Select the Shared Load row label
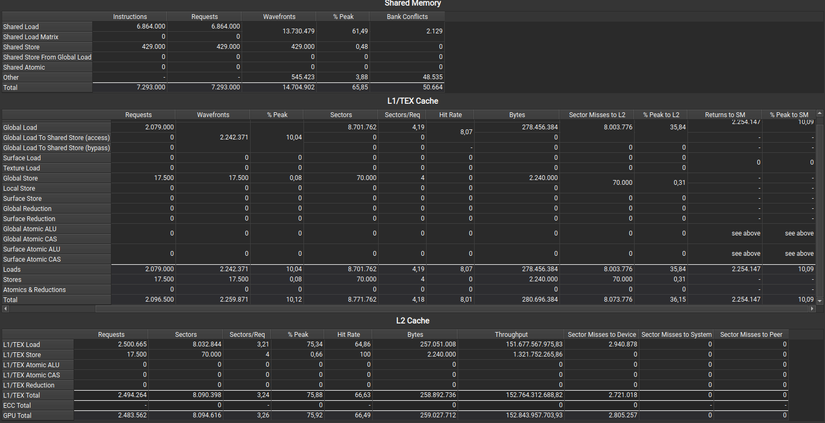 click(x=47, y=27)
